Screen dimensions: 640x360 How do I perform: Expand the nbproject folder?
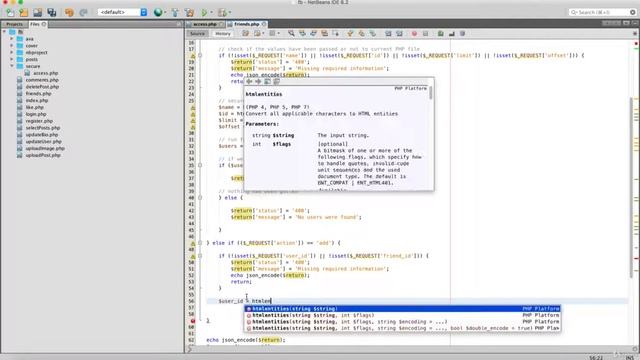(11, 52)
